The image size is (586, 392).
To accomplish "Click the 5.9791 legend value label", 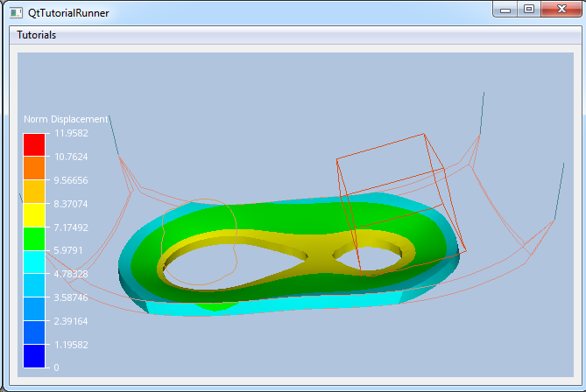I will [68, 250].
